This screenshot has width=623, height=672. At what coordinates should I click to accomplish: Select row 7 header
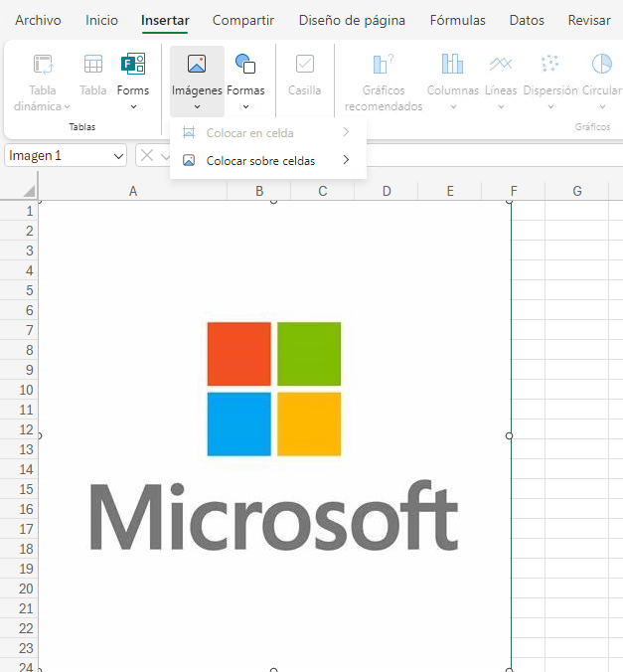19,330
